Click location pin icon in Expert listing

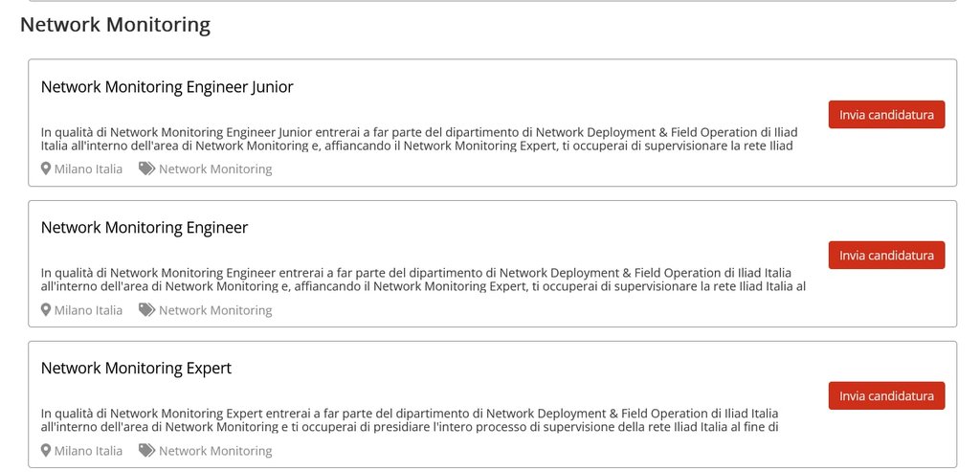click(x=46, y=450)
